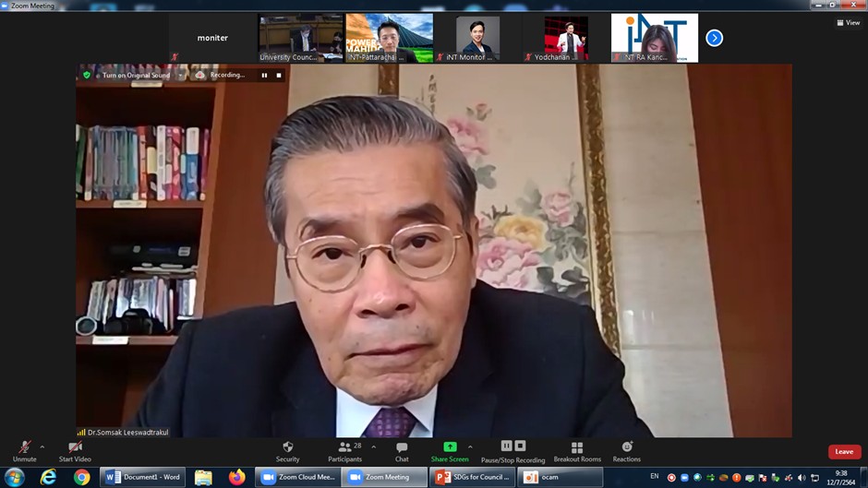
Task: Pause the recording from the top indicator
Action: (x=264, y=75)
